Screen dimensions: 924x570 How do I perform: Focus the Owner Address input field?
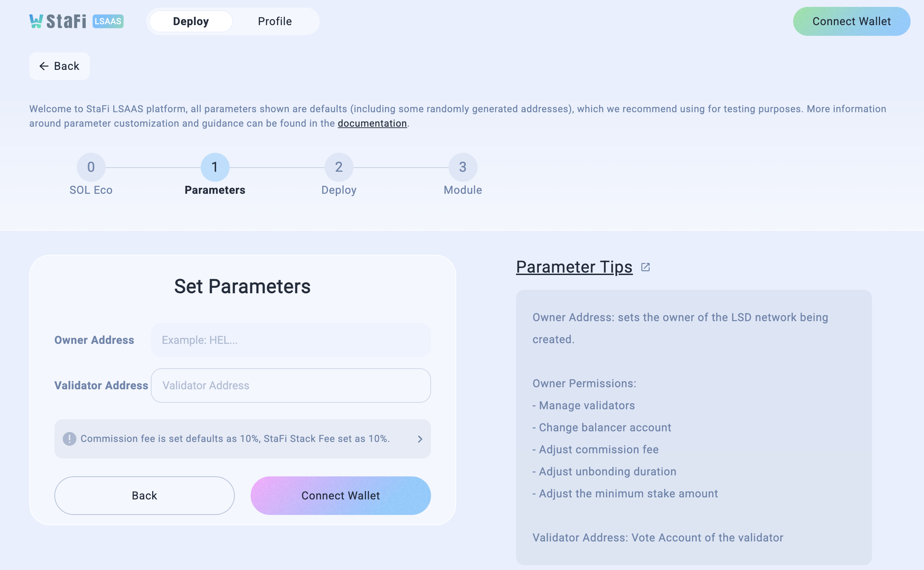tap(291, 340)
